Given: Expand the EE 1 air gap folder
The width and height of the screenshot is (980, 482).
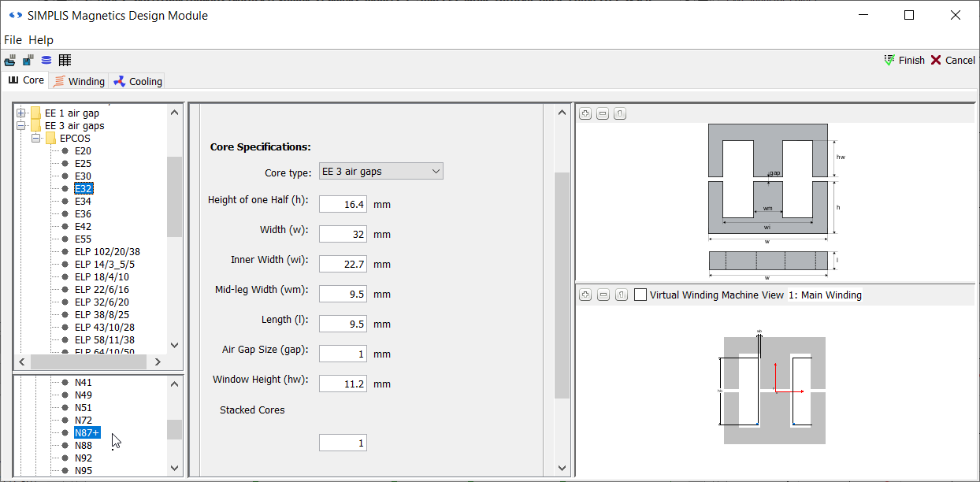Looking at the screenshot, I should [x=21, y=113].
